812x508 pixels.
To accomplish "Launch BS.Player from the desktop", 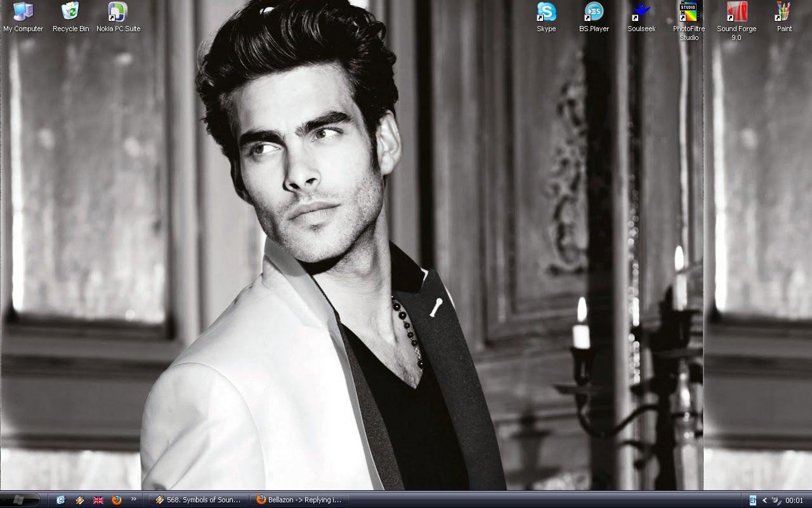I will pos(594,13).
